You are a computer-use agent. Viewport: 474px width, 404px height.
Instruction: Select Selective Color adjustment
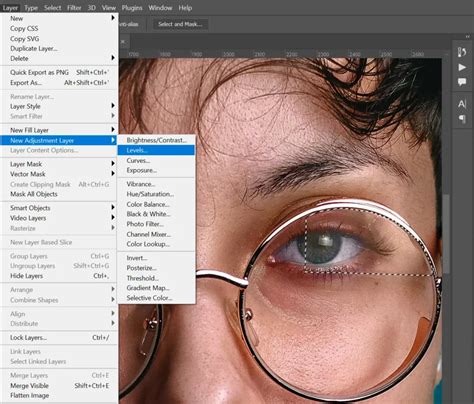point(156,298)
